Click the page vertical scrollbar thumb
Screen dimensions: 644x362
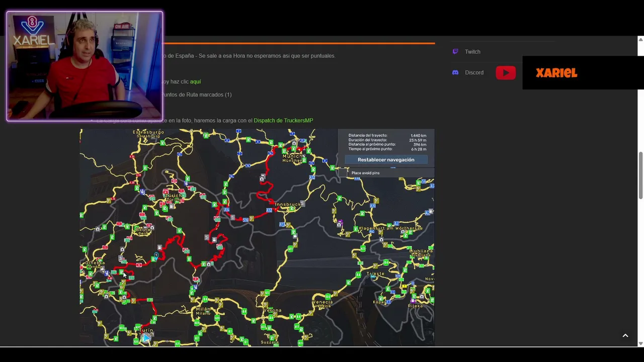[640, 176]
